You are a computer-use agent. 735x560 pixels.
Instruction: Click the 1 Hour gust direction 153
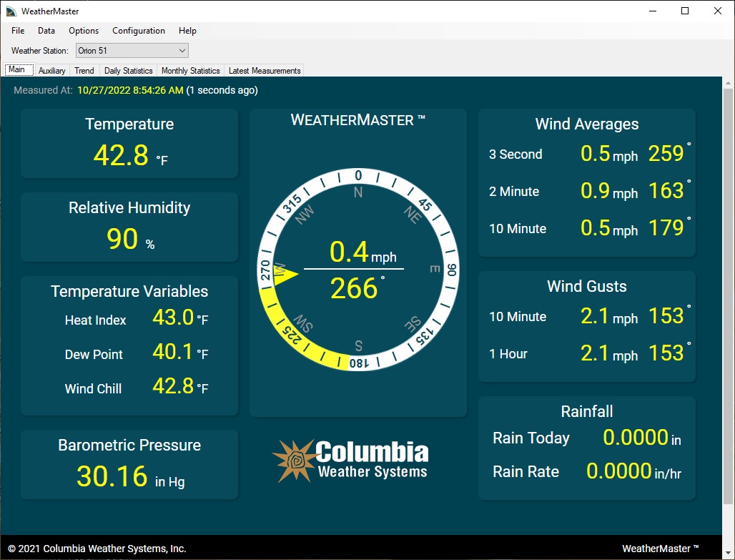click(666, 353)
